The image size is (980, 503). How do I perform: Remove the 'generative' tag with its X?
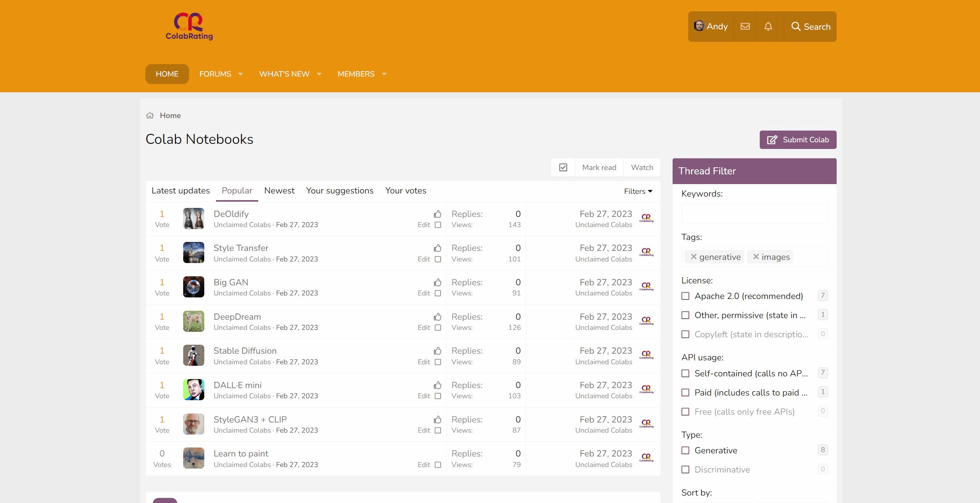click(x=693, y=257)
